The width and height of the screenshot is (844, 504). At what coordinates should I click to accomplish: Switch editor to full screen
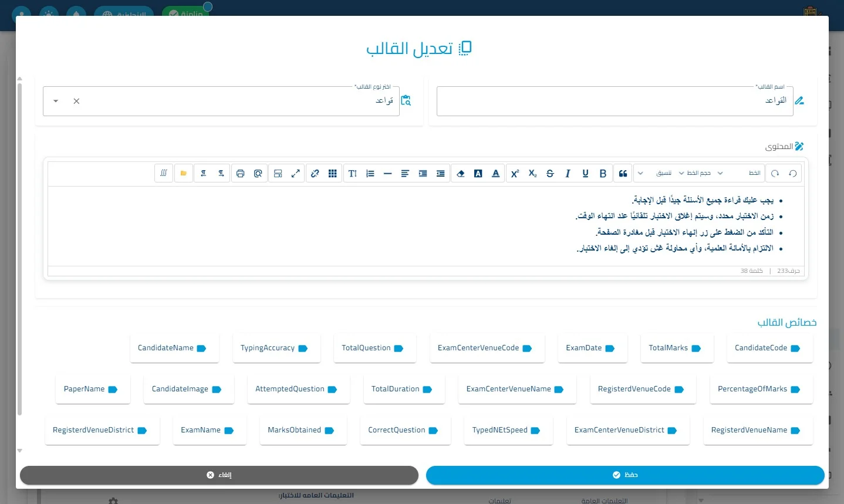coord(296,174)
